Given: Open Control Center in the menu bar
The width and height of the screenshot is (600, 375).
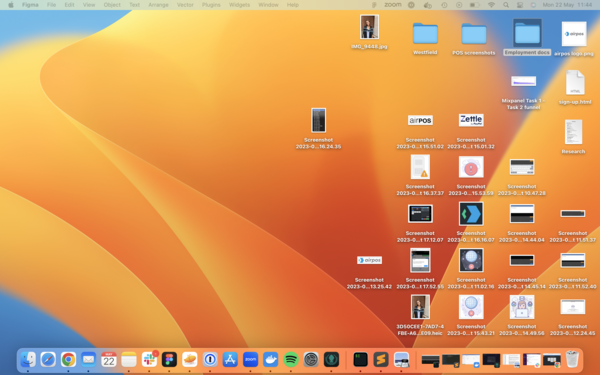Looking at the screenshot, I should [520, 5].
